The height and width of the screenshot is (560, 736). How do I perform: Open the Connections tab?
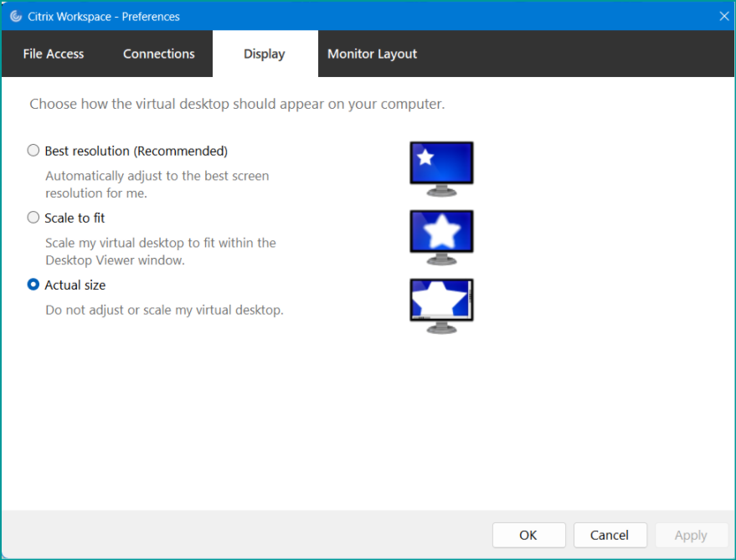(158, 54)
